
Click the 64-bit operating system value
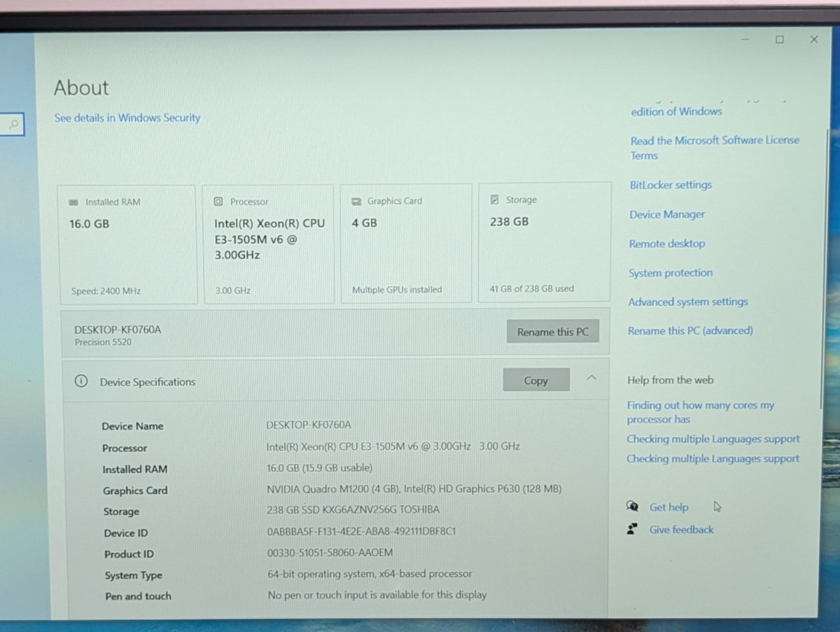(370, 574)
